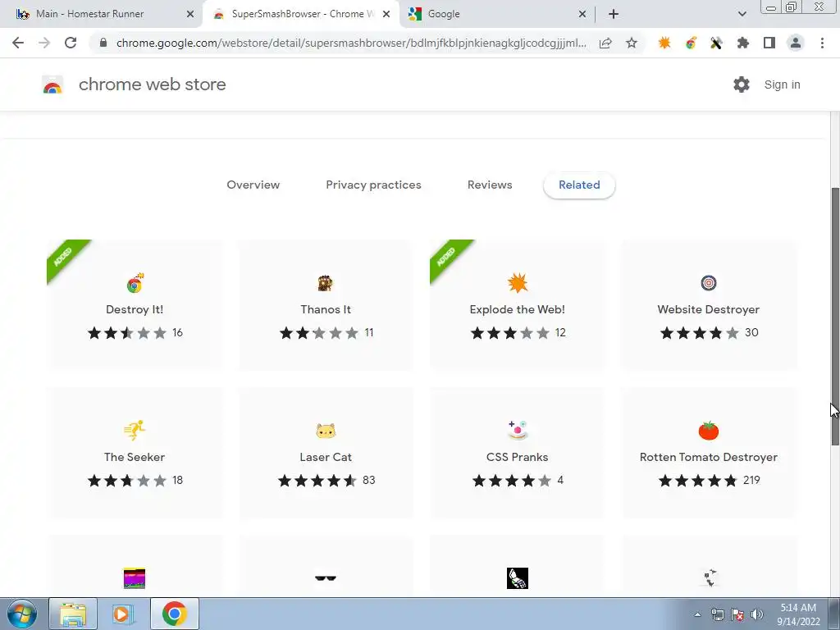840x630 pixels.
Task: Open the CSS Pranks clown icon
Action: tap(518, 430)
